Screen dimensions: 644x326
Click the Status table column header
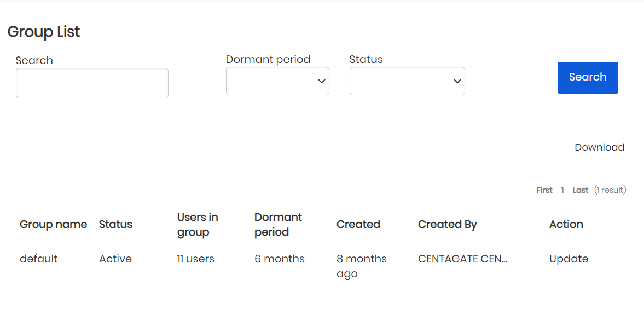coord(115,224)
